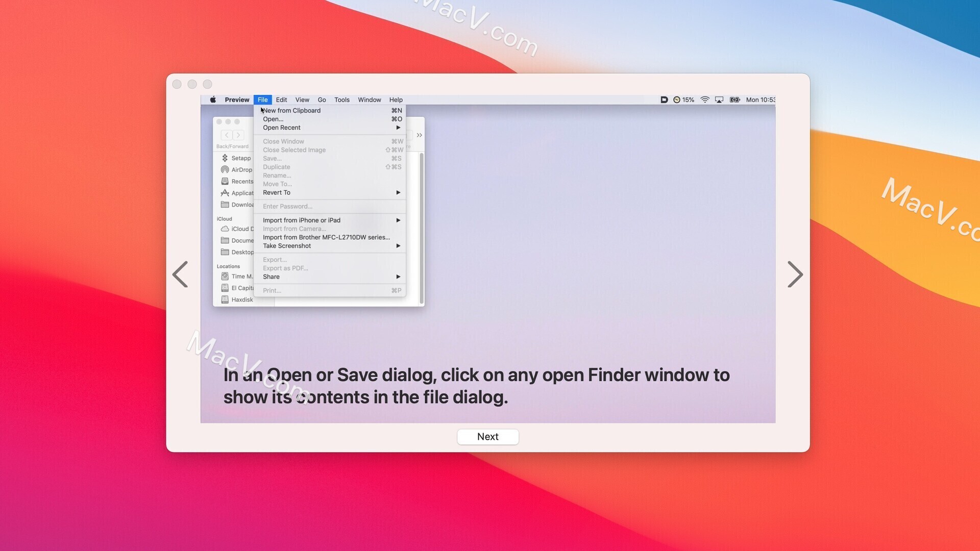Open the Window menu
The image size is (980, 551).
point(370,99)
